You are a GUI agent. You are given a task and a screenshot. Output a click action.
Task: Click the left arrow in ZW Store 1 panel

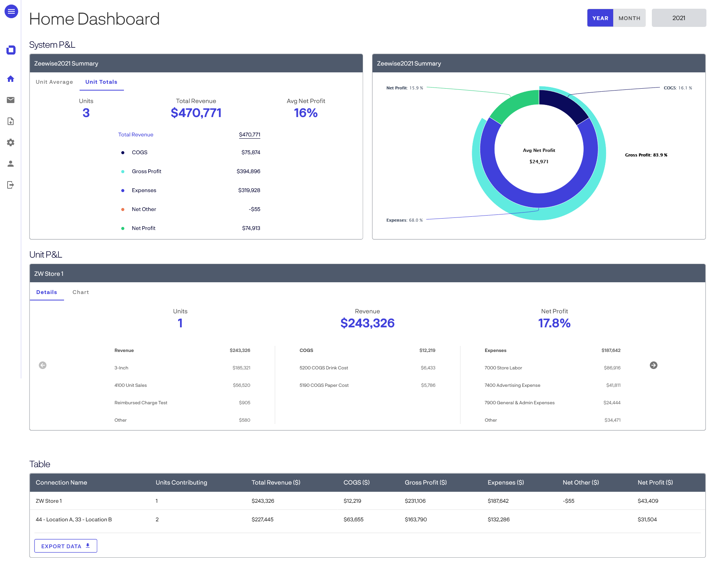43,365
